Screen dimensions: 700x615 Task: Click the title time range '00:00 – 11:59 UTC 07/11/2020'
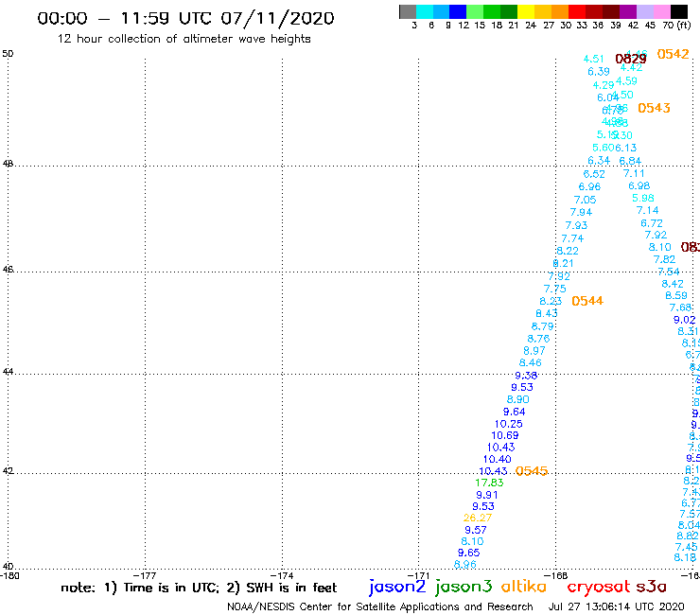(x=185, y=18)
